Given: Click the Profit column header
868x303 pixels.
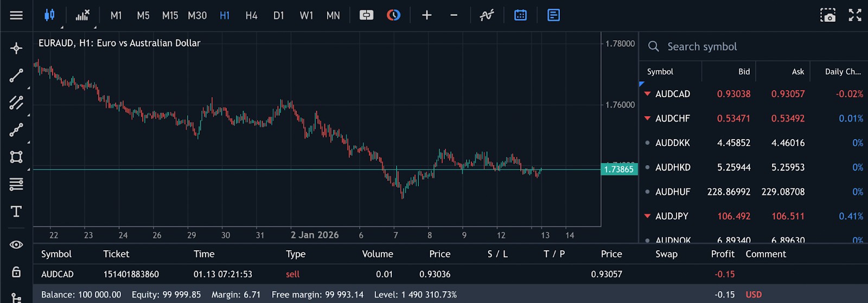Looking at the screenshot, I should point(723,254).
